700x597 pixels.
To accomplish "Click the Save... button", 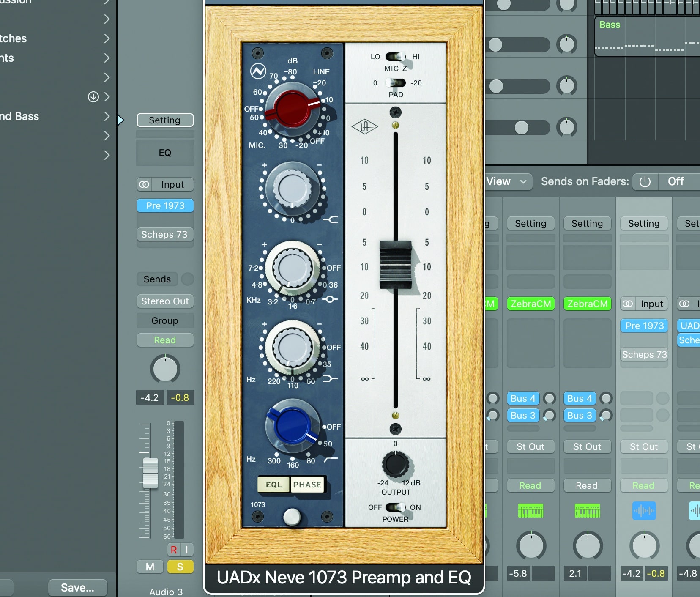I will [x=77, y=588].
